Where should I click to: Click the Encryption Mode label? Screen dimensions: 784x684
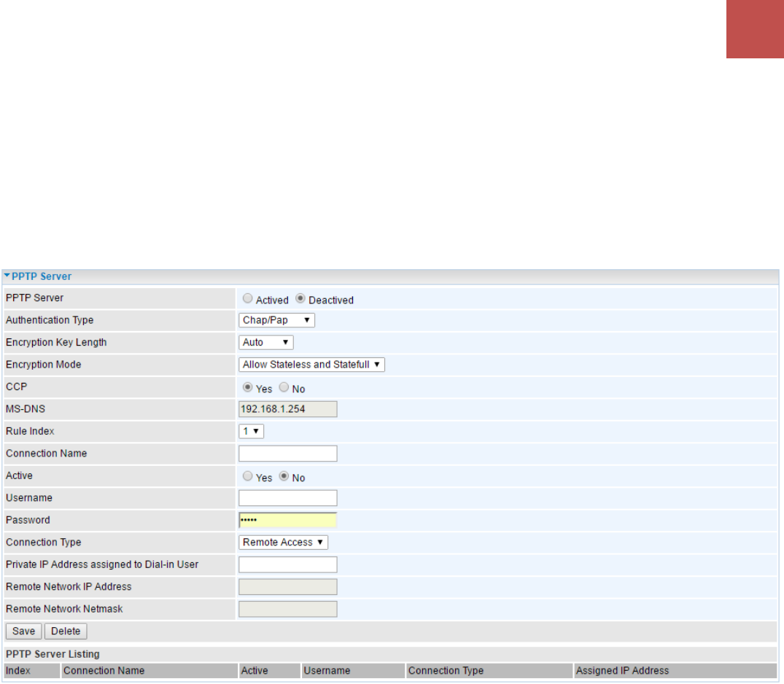pos(44,365)
